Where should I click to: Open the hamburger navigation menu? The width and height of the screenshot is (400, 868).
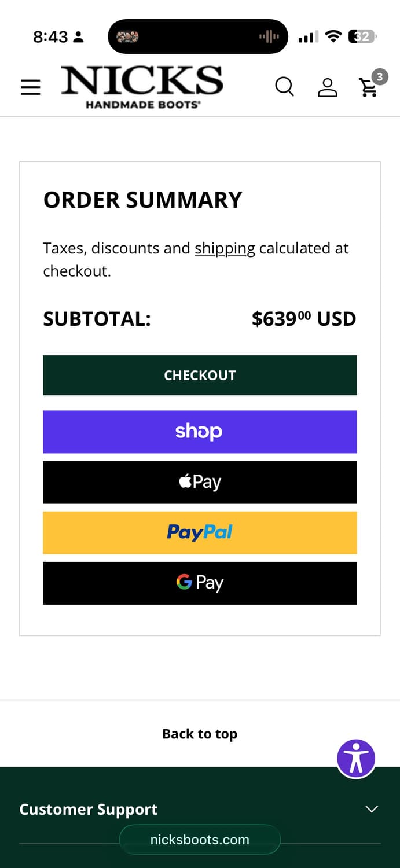coord(30,87)
